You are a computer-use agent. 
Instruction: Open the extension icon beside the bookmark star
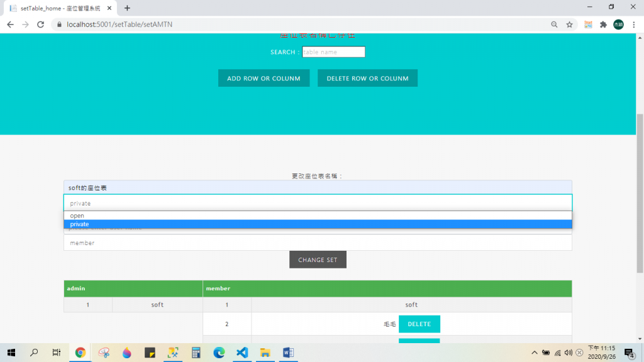pyautogui.click(x=588, y=25)
